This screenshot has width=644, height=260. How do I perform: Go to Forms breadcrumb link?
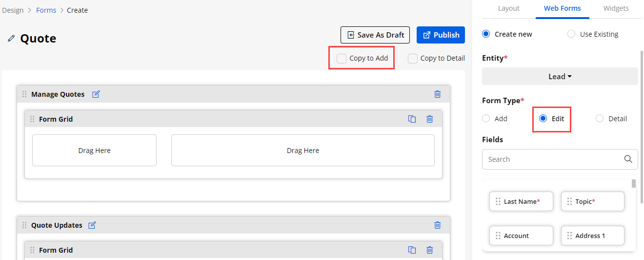click(46, 10)
